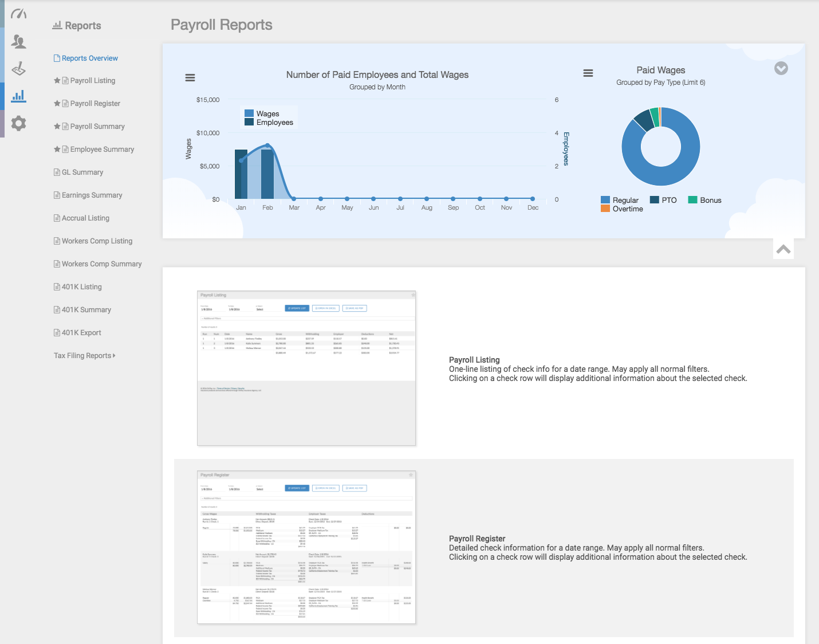This screenshot has width=819, height=644.
Task: Click the document icon beside GL Summary
Action: coord(56,172)
